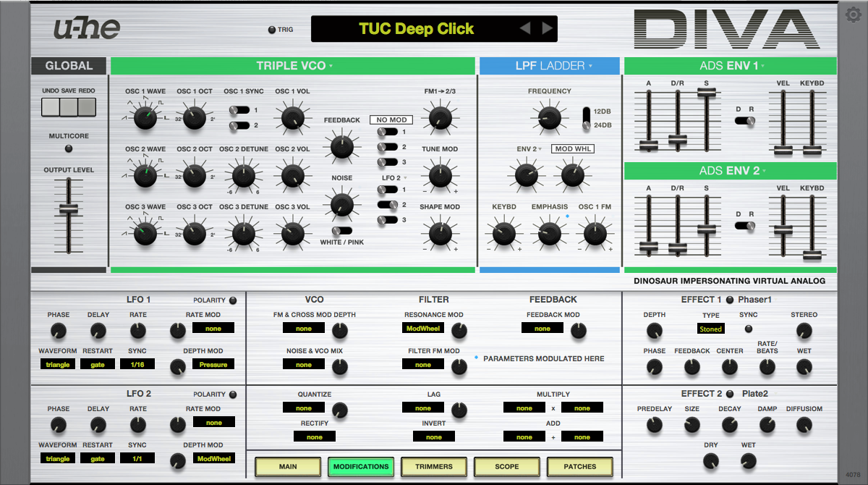Viewport: 868px width, 485px height.
Task: Click the FEEDBACK knob in Triple VCO
Action: pos(341,146)
